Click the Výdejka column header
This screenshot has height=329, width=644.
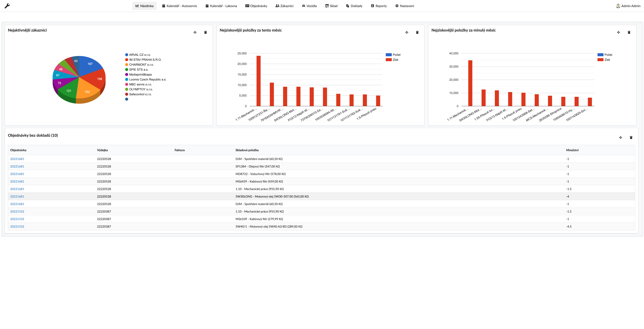click(x=103, y=150)
